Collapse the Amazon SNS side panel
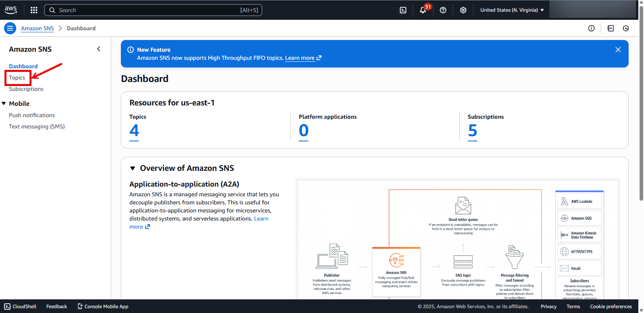The image size is (644, 313). [99, 49]
